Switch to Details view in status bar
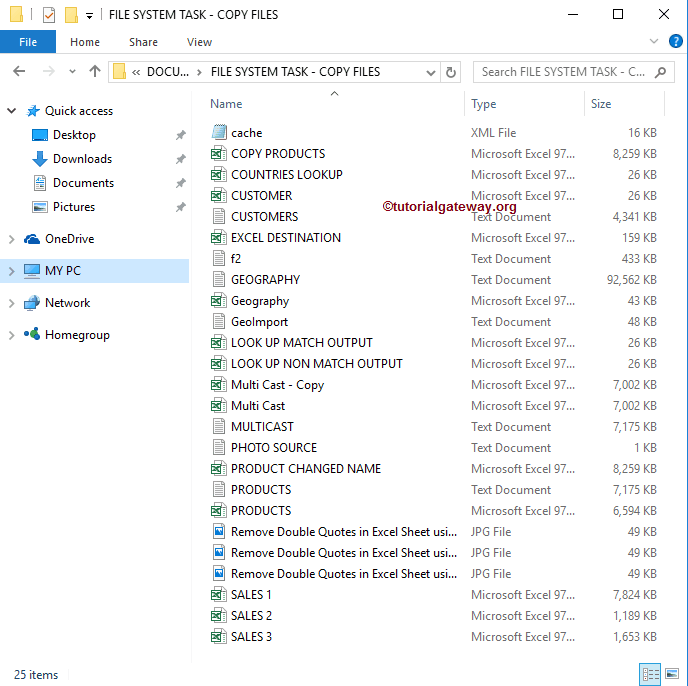 coord(650,674)
